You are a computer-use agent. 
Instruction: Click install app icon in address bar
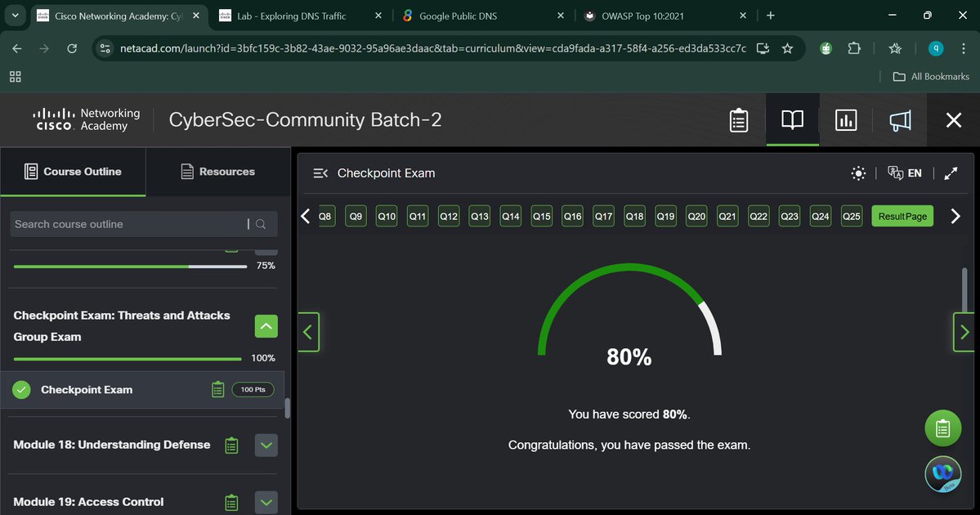(763, 48)
